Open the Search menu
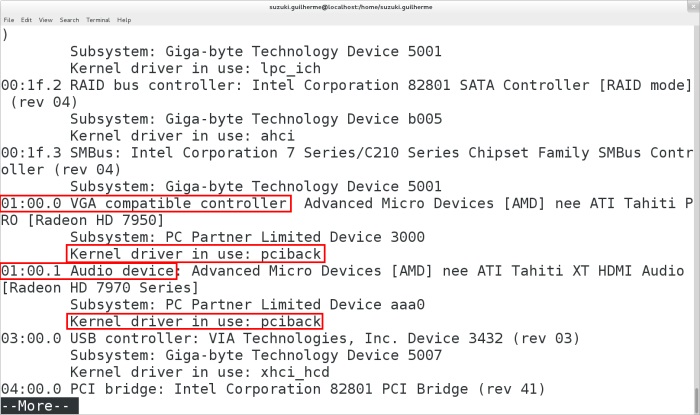This screenshot has width=700, height=415. coord(69,19)
